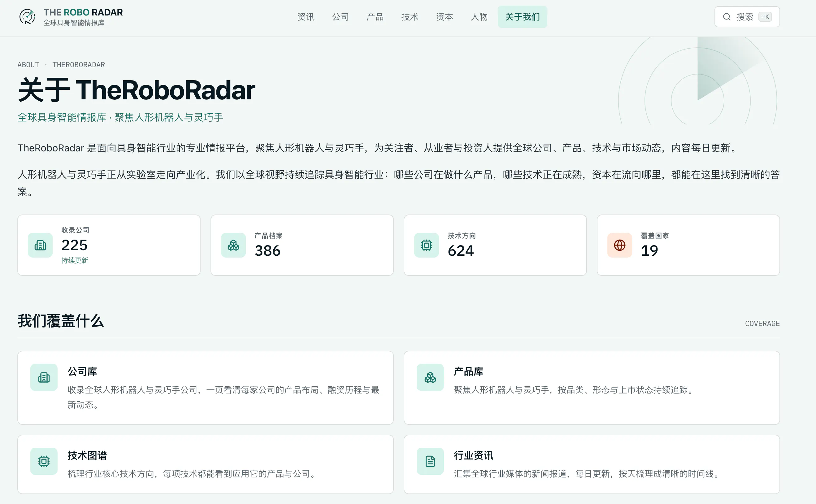This screenshot has width=816, height=504.
Task: Click the 全球具身智能情报库 tagline under logo
Action: [x=74, y=23]
